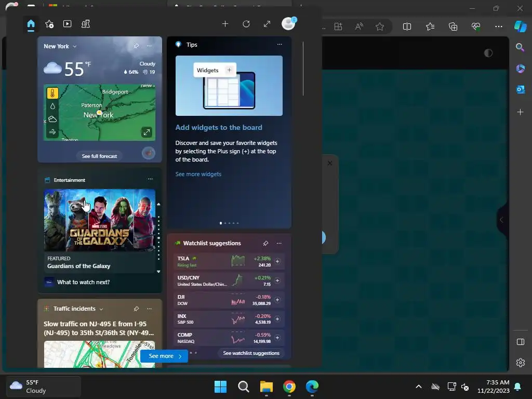This screenshot has width=532, height=399.
Task: Open the Add widgets tip image
Action: (229, 86)
